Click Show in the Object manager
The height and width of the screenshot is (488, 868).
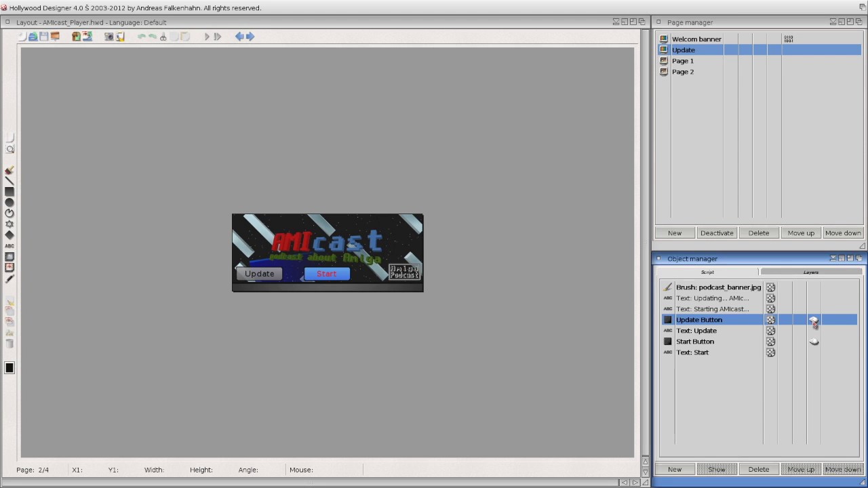point(717,470)
